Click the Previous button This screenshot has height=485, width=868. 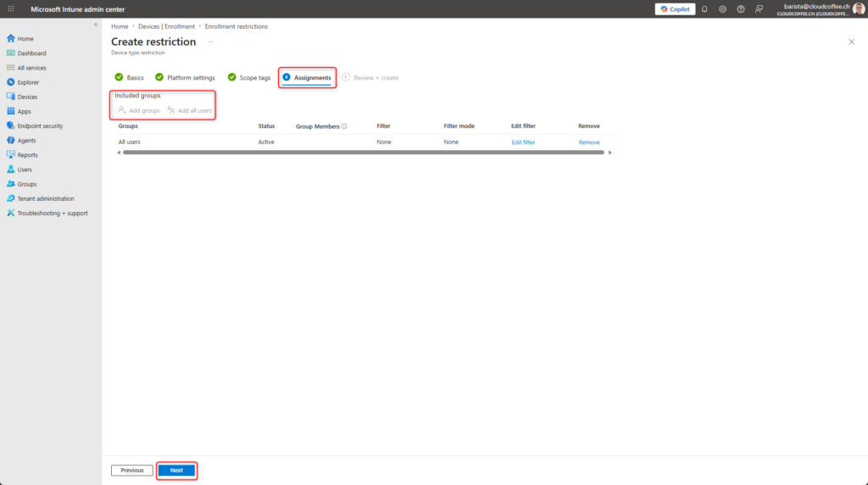click(x=131, y=470)
